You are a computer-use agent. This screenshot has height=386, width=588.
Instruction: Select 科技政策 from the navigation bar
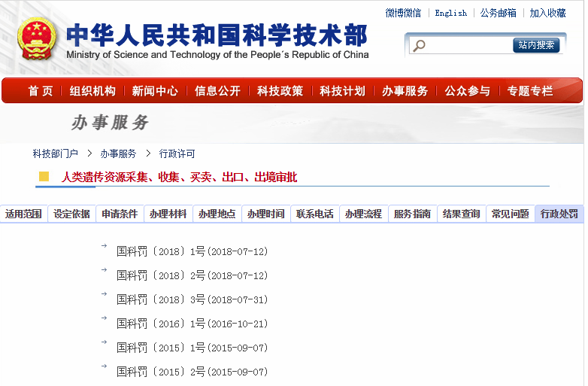(x=280, y=91)
